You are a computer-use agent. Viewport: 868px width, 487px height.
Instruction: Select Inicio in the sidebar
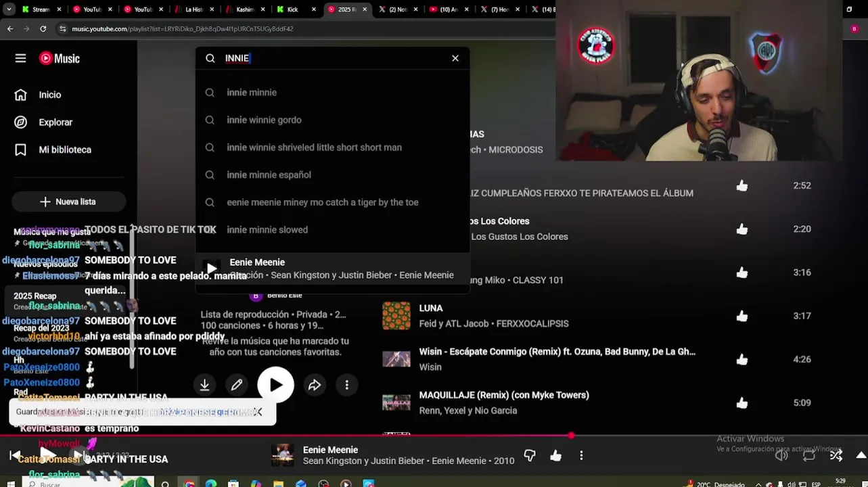(50, 95)
